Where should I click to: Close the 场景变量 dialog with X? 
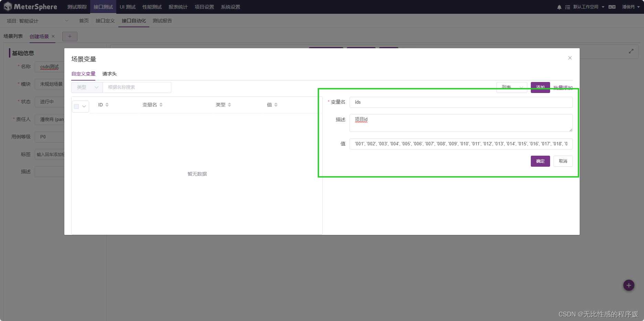tap(570, 58)
